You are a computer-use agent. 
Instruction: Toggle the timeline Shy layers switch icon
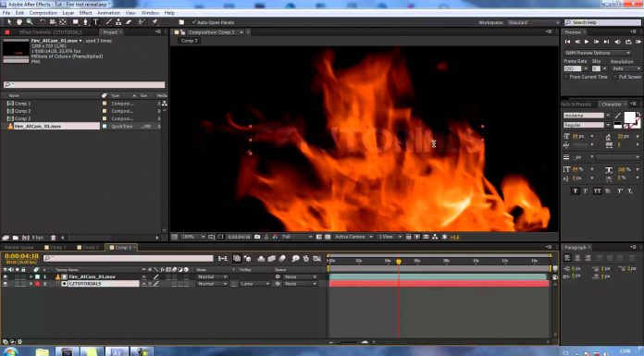(x=261, y=258)
